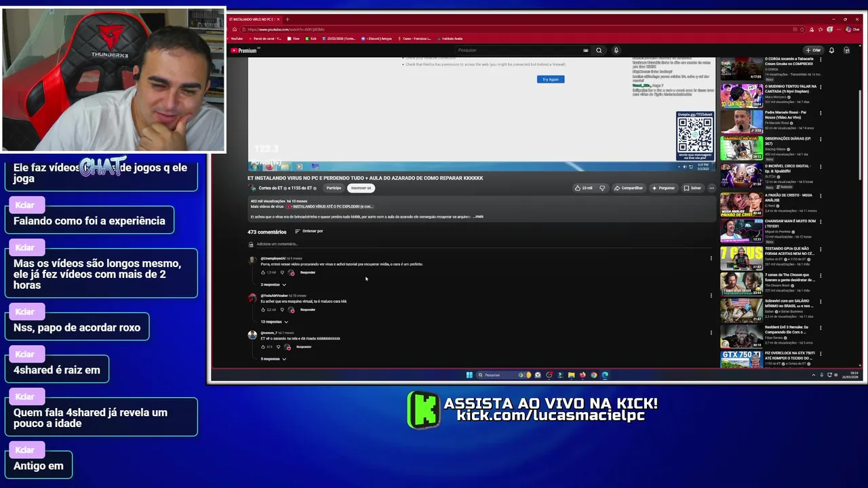Open options menu for @UnemployedAl comment
Image resolution: width=868 pixels, height=488 pixels.
(x=711, y=258)
